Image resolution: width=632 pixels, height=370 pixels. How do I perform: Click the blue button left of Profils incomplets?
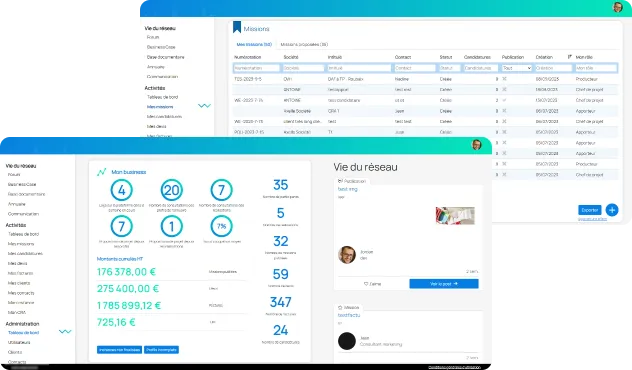click(119, 349)
